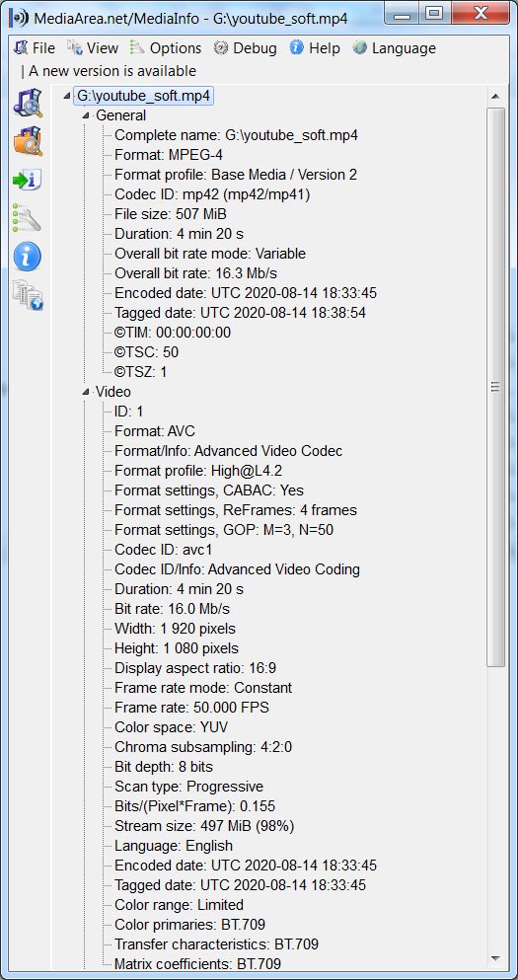Select 'Color primaries: BT.709' row
The height and width of the screenshot is (980, 518).
coord(190,925)
